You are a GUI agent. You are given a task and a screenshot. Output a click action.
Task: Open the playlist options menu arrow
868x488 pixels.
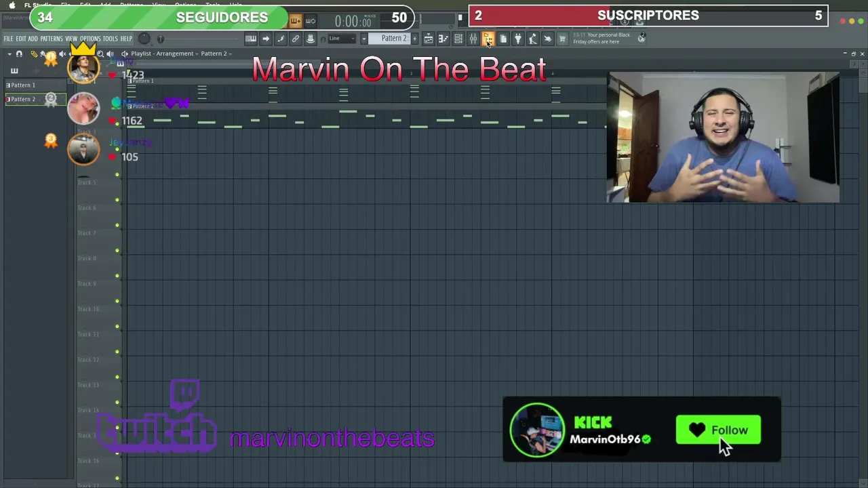pos(10,54)
